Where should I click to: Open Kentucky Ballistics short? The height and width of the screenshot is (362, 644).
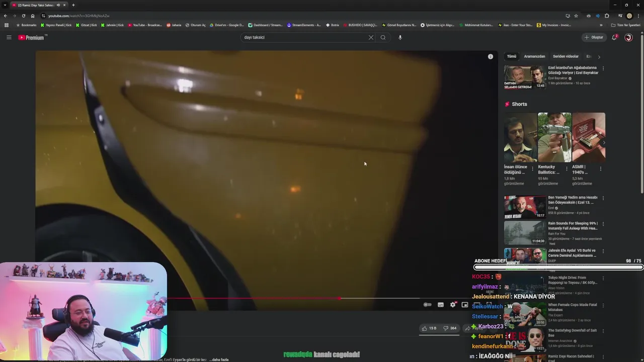coord(554,137)
